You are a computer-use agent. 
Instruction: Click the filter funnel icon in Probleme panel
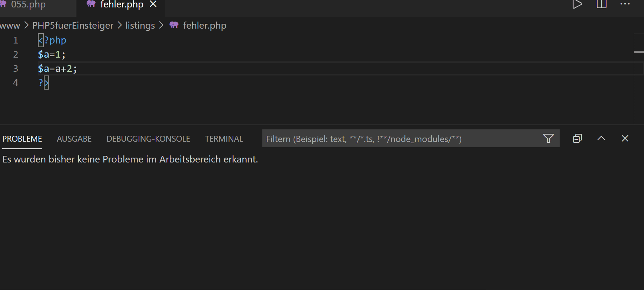[548, 139]
